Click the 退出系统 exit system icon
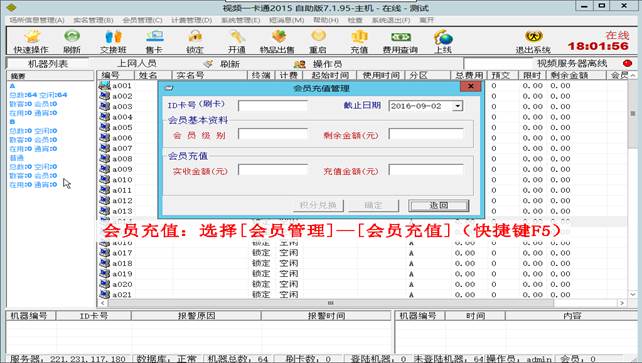This screenshot has height=363, width=642. click(x=533, y=41)
